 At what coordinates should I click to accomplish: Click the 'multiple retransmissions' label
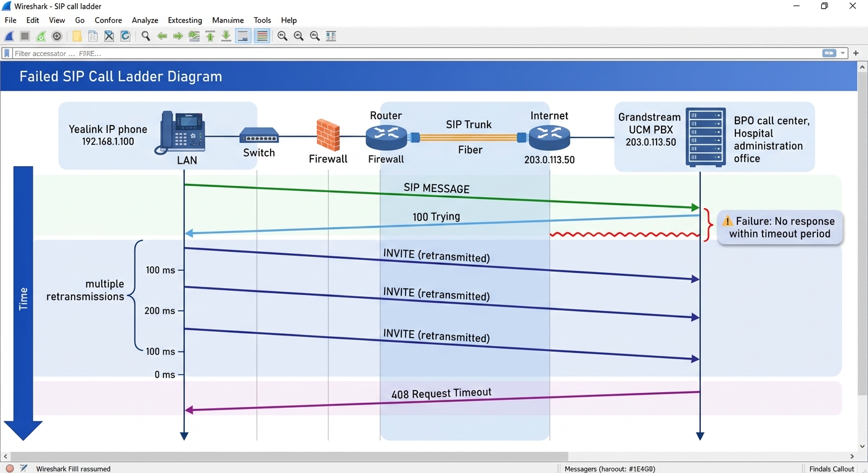coord(85,290)
